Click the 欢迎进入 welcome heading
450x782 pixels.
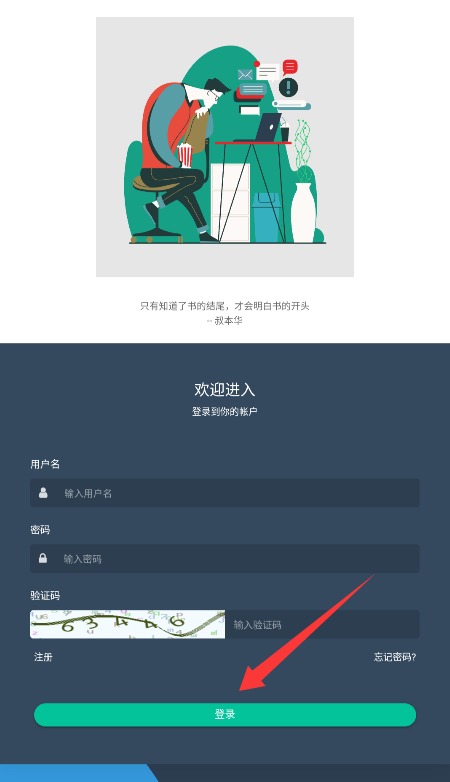click(x=225, y=390)
